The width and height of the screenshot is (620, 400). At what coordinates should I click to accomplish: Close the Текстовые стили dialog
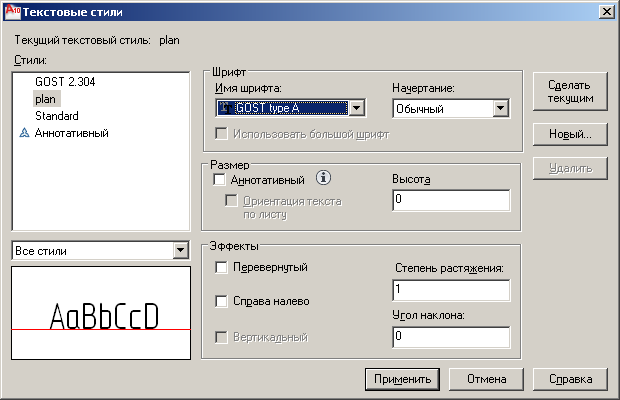pos(607,12)
